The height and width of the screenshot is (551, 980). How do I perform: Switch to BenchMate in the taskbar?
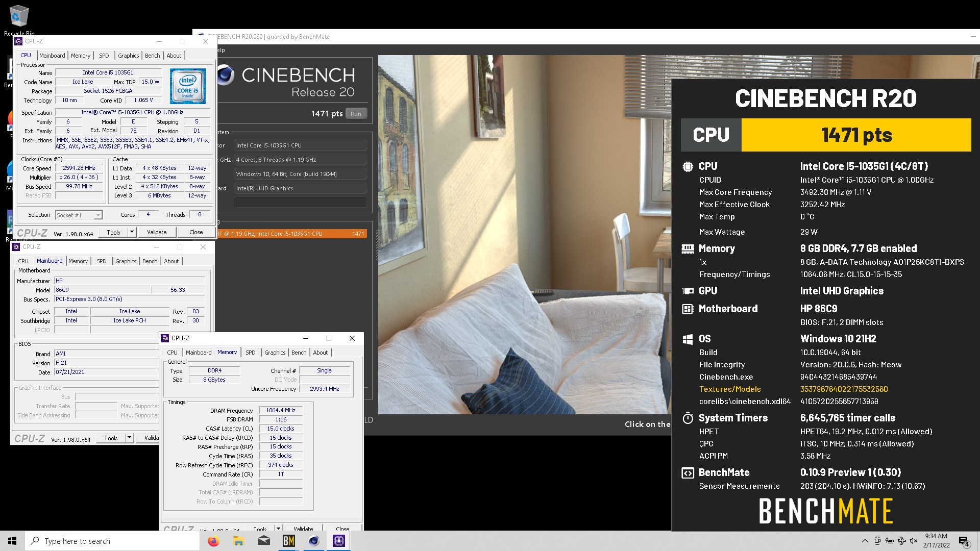coord(289,541)
